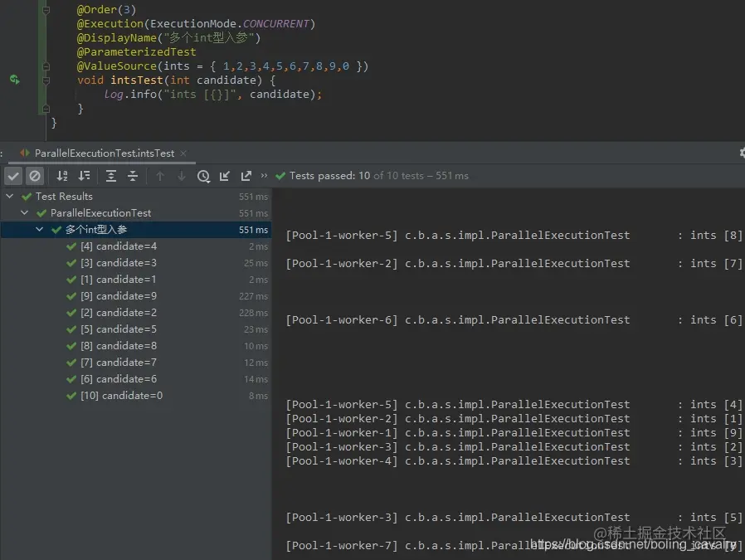
Task: Go to next failed test arrow
Action: [x=182, y=176]
